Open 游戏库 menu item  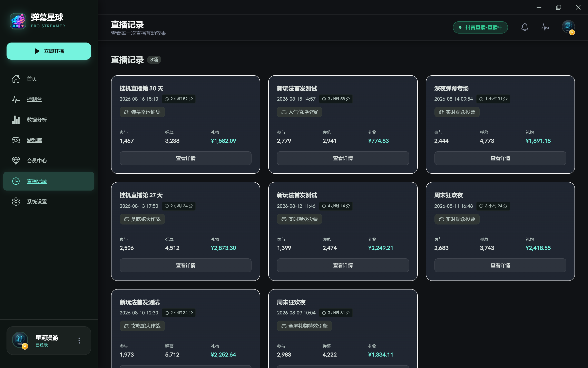click(x=49, y=140)
